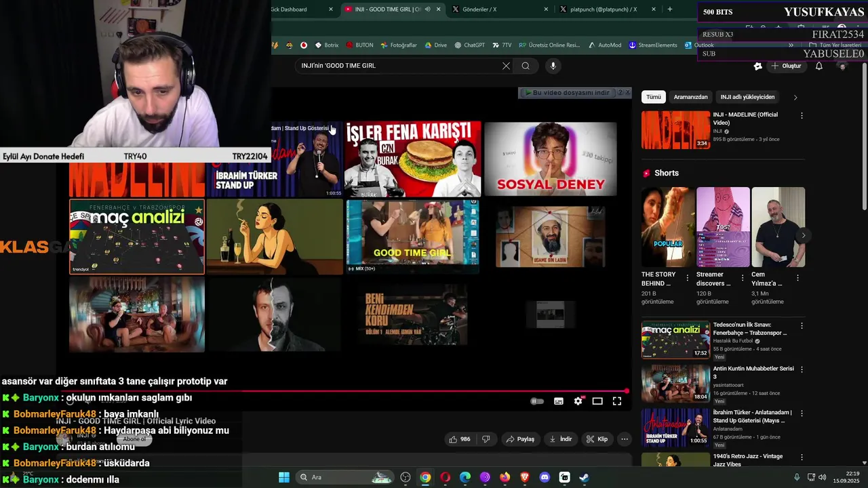Open options for Tedesco'nun İlk Sınavı video
This screenshot has width=868, height=488.
(802, 326)
